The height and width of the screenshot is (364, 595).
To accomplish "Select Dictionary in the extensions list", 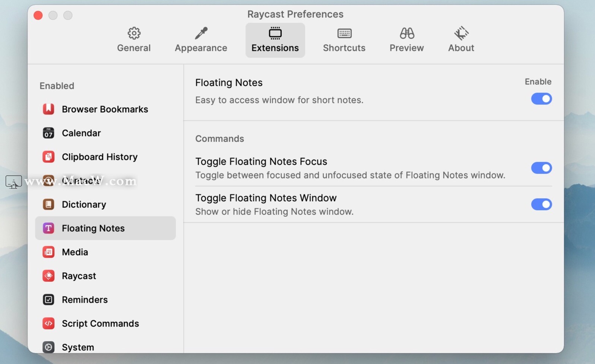I will click(x=105, y=204).
